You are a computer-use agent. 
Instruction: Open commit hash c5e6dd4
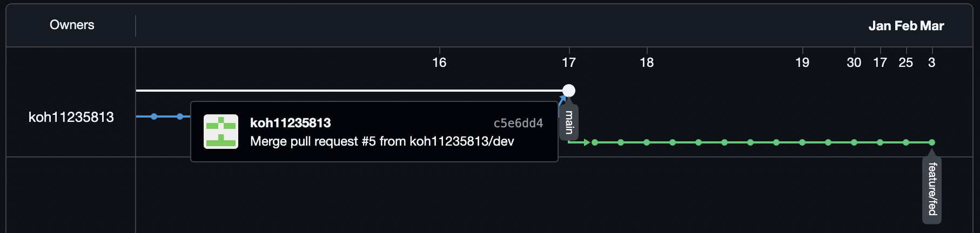point(518,123)
